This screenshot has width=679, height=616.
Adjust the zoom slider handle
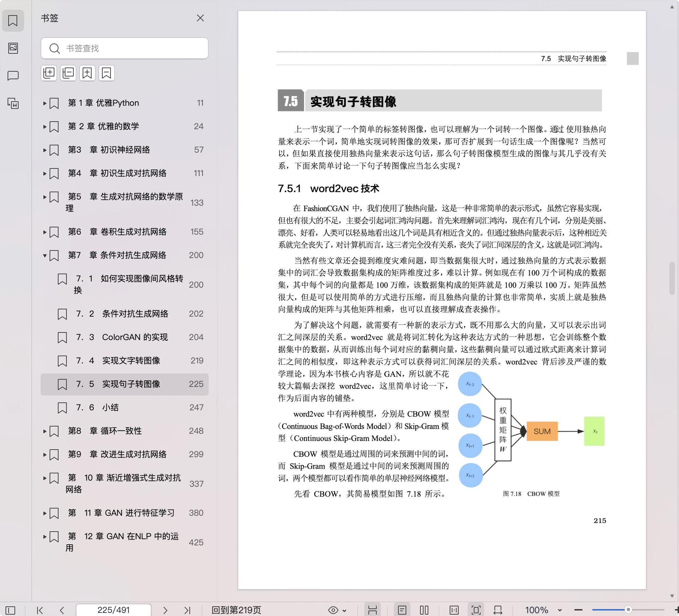(628, 609)
